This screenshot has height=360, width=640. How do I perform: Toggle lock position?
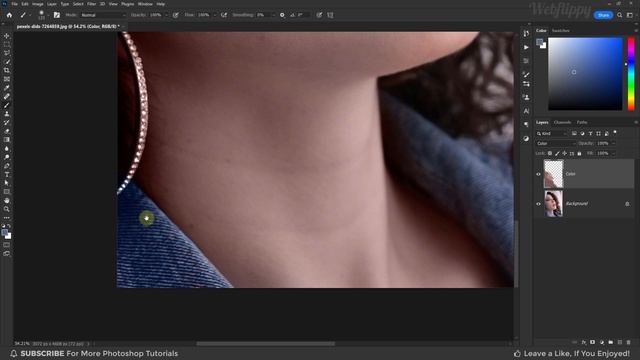(x=564, y=153)
